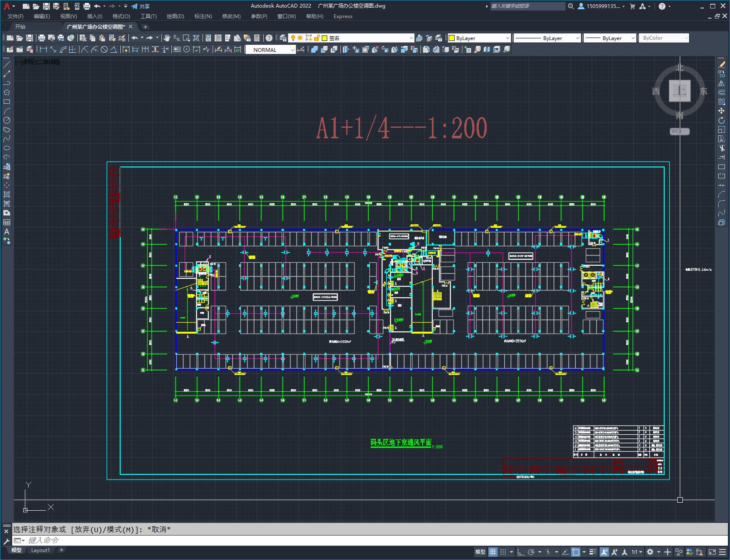The width and height of the screenshot is (730, 560).
Task: Open the Autodesk App Store cart icon
Action: (632, 6)
